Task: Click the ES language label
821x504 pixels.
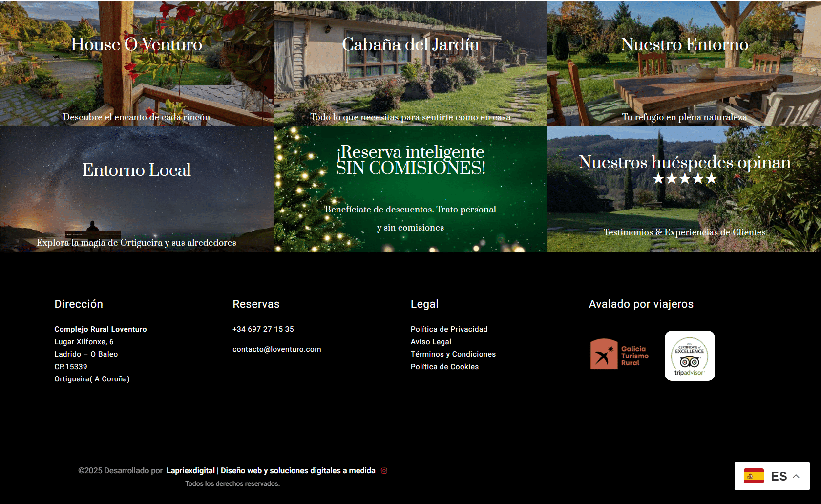Action: [x=779, y=476]
